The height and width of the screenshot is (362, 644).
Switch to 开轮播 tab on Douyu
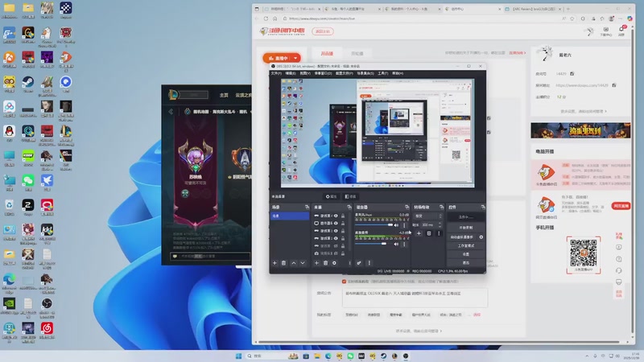coord(357,53)
